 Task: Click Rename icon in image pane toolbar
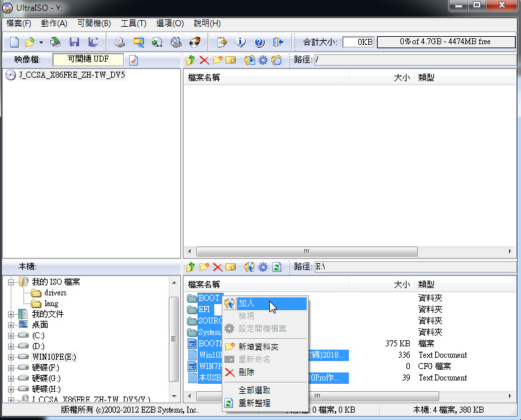click(x=230, y=60)
